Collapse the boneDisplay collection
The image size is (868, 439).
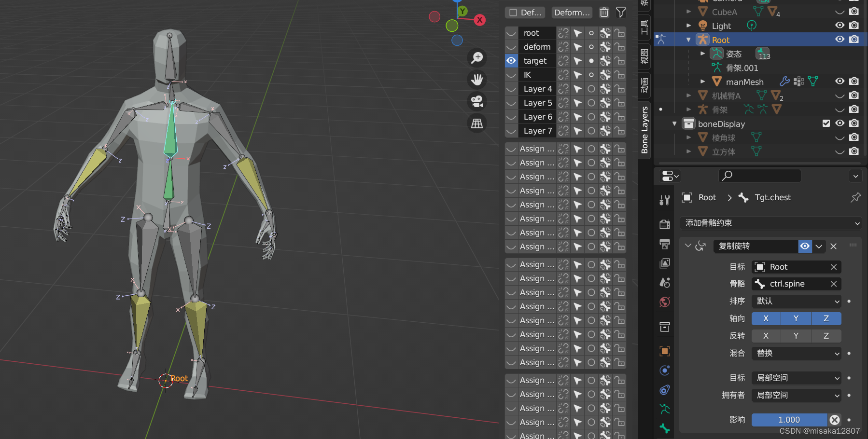point(675,123)
